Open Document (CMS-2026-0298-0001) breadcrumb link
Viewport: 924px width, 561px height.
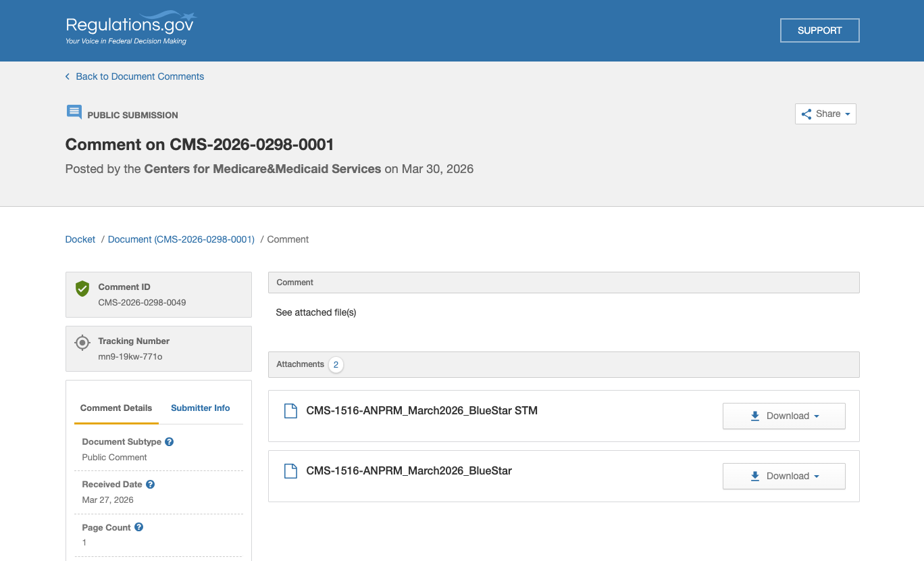click(x=181, y=239)
